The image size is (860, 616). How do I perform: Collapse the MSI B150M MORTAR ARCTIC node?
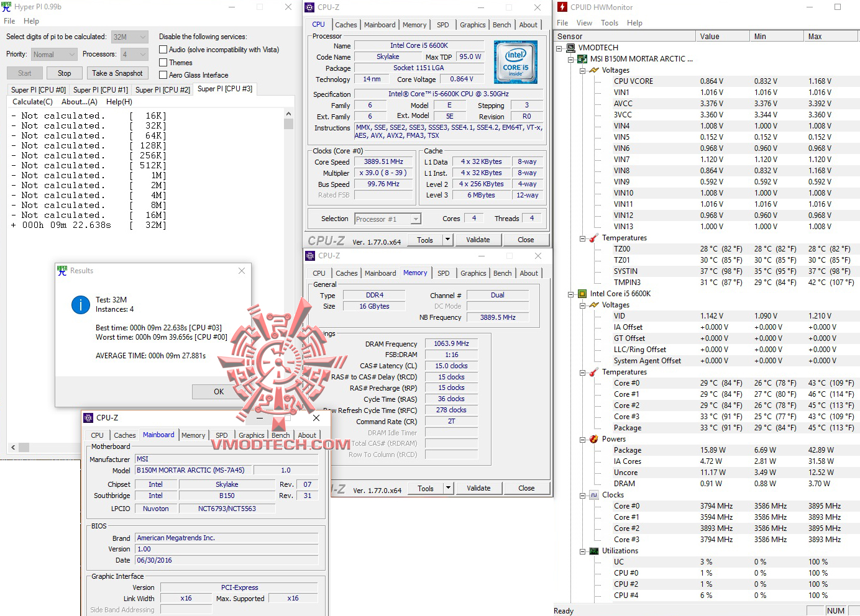coord(571,59)
